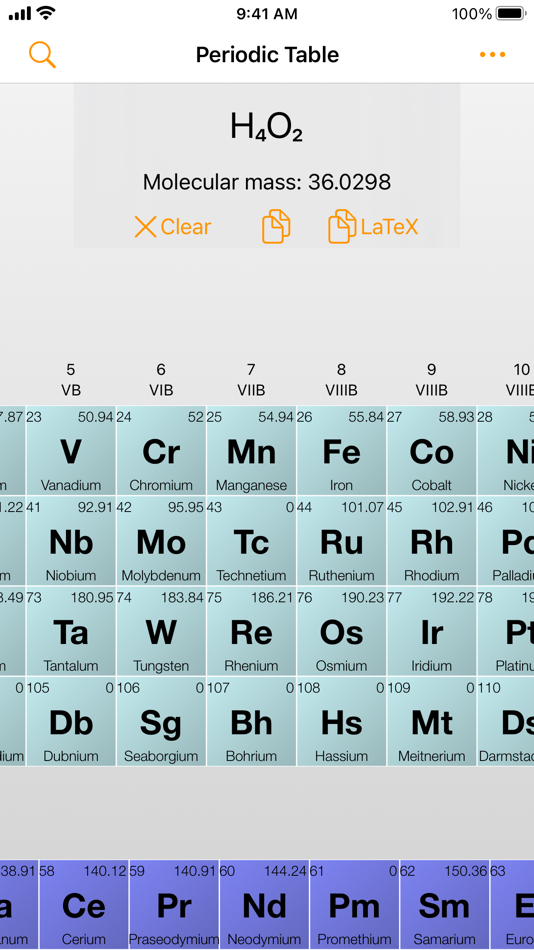Choose the Neodymium element
The image size is (534, 950).
264,905
